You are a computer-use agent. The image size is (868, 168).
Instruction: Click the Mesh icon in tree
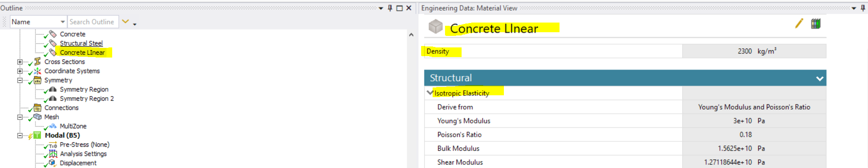[38, 116]
